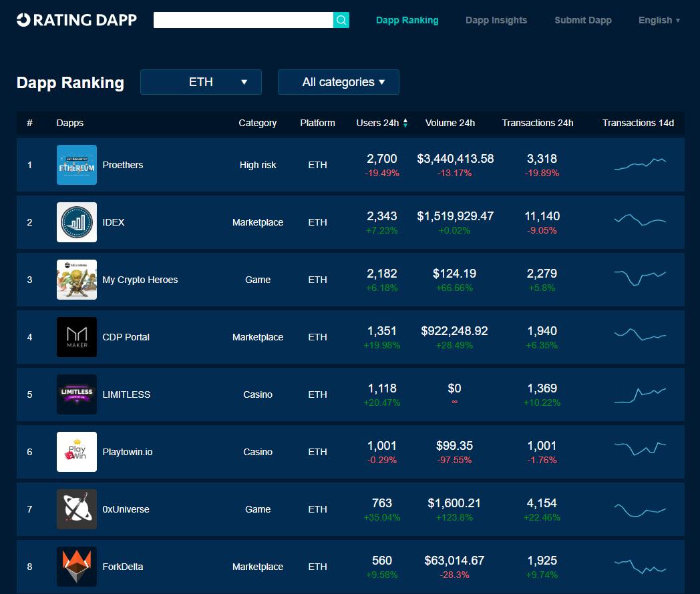Click Marketplace category in ForkDelta row

point(258,567)
